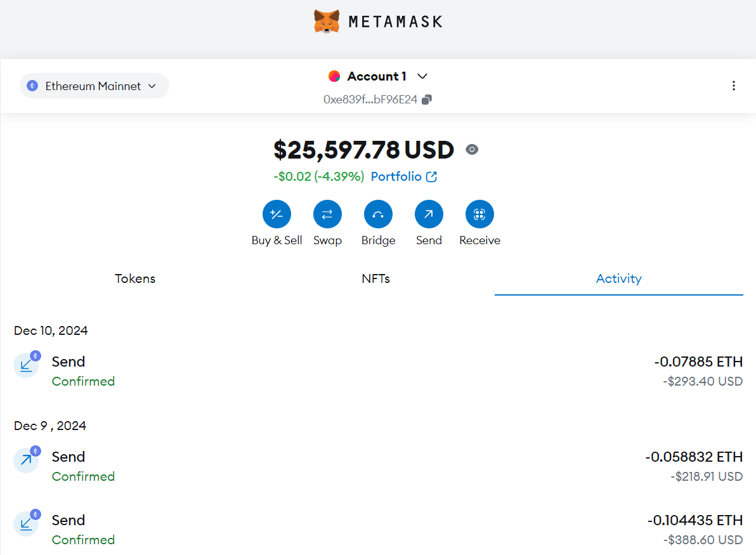756x555 pixels.
Task: Open the Ethereum Mainnet network dropdown
Action: 94,86
